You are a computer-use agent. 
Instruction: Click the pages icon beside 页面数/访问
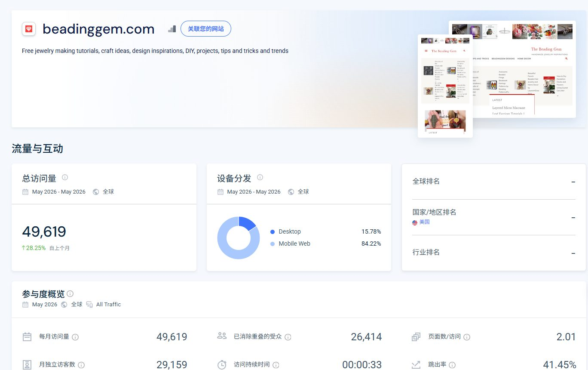coord(416,336)
